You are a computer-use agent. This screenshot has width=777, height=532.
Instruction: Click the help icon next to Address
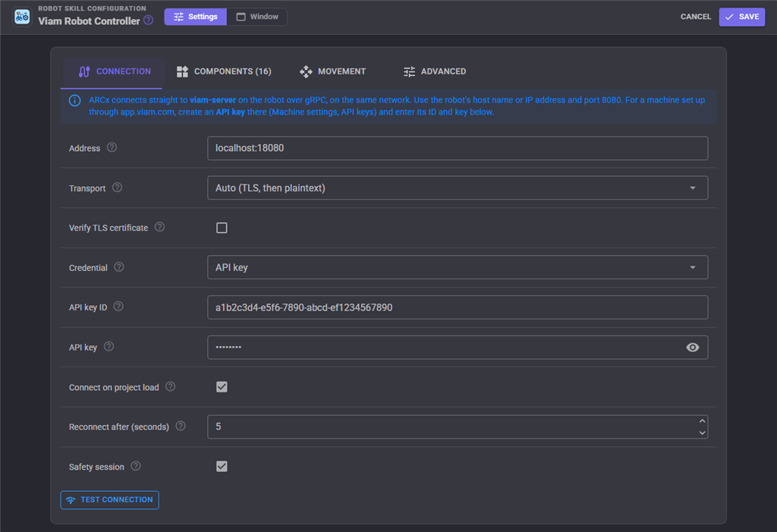pyautogui.click(x=112, y=147)
